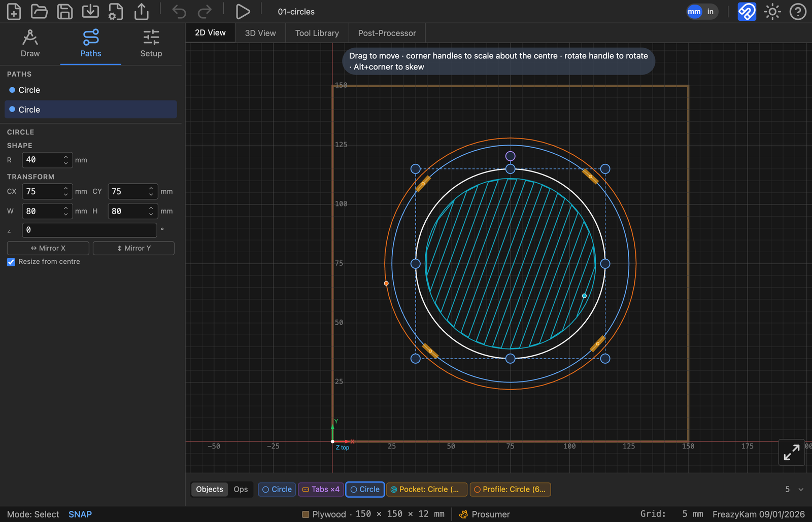
Task: Click the 01-circles project name
Action: tap(296, 12)
